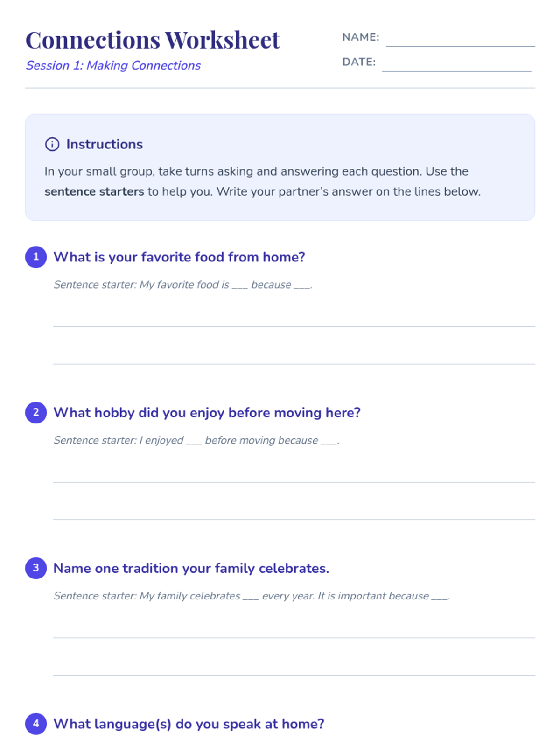Click the Connections Worksheet title
This screenshot has width=560, height=747.
[153, 40]
